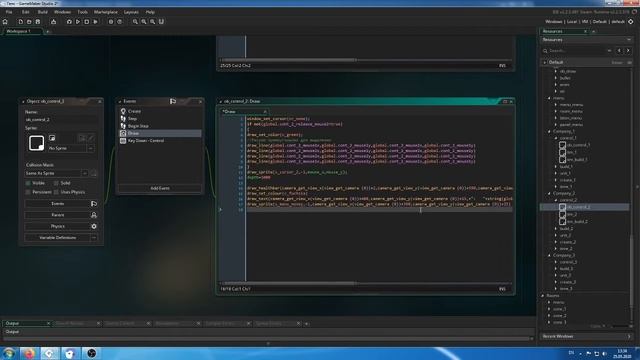The height and width of the screenshot is (360, 640).
Task: Open Game Options via the toolbar gear icon
Action: pyautogui.click(x=111, y=22)
